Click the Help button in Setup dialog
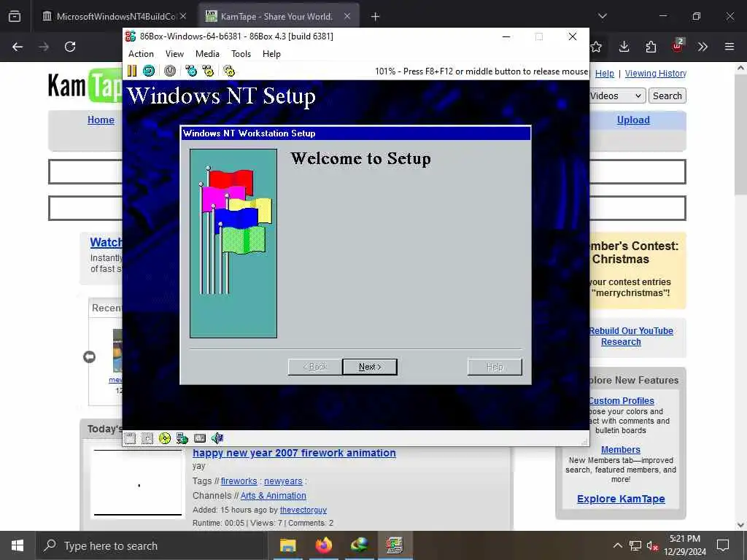The height and width of the screenshot is (560, 747). pyautogui.click(x=495, y=367)
